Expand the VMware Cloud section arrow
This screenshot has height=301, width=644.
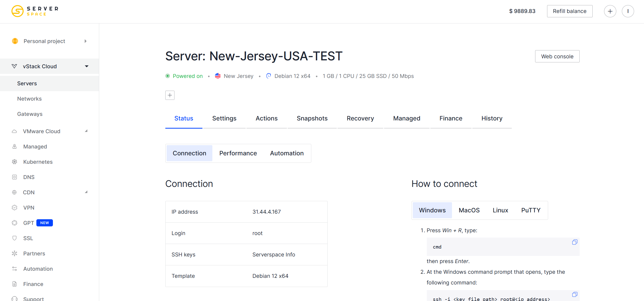coord(86,131)
